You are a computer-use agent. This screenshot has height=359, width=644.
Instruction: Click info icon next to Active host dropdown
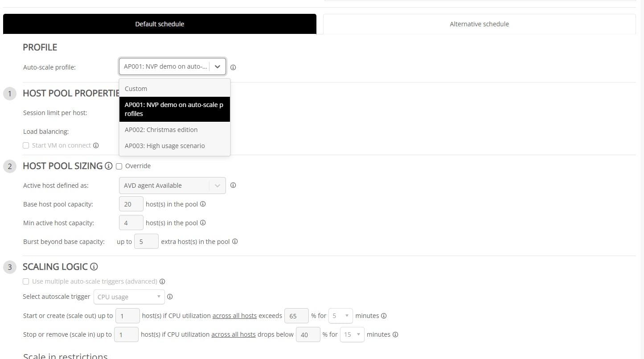pos(233,186)
